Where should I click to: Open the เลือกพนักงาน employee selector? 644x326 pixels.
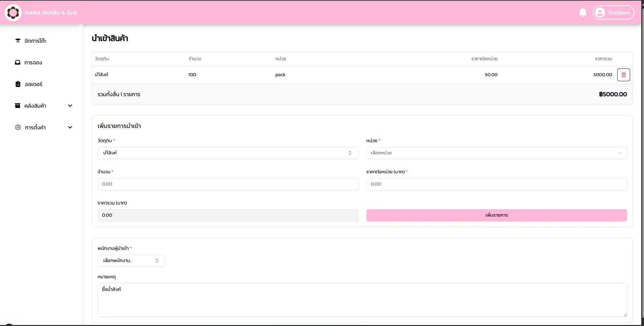(131, 260)
